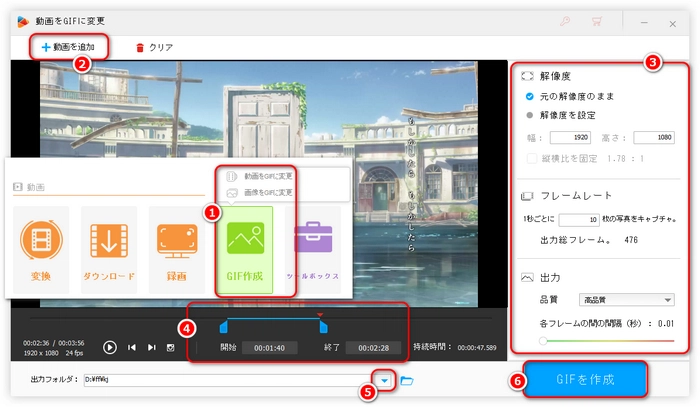The height and width of the screenshot is (407, 700).
Task: Expand the output folder path dropdown arrow
Action: (x=384, y=380)
